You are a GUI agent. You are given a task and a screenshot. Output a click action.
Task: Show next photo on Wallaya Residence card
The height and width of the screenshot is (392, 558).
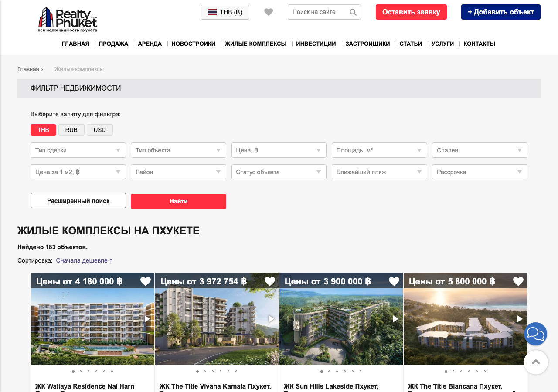click(x=147, y=319)
